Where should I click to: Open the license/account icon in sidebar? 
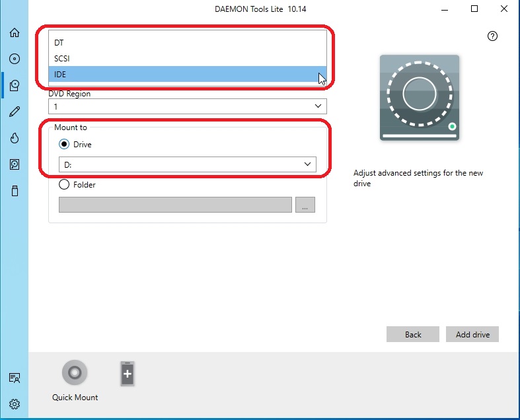point(15,378)
